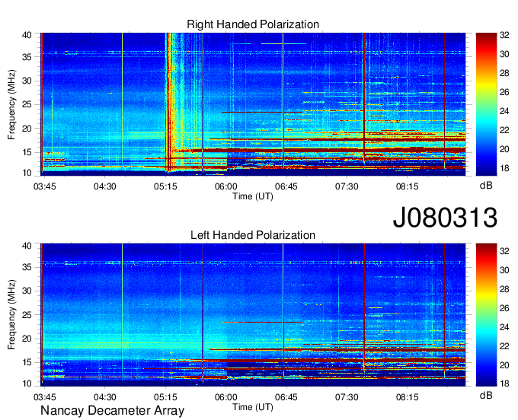Click the 06:00 tick label on top plot

(x=226, y=186)
